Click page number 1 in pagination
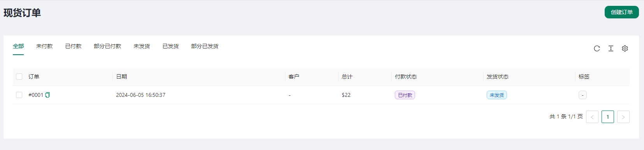The width and height of the screenshot is (644, 150). point(607,117)
